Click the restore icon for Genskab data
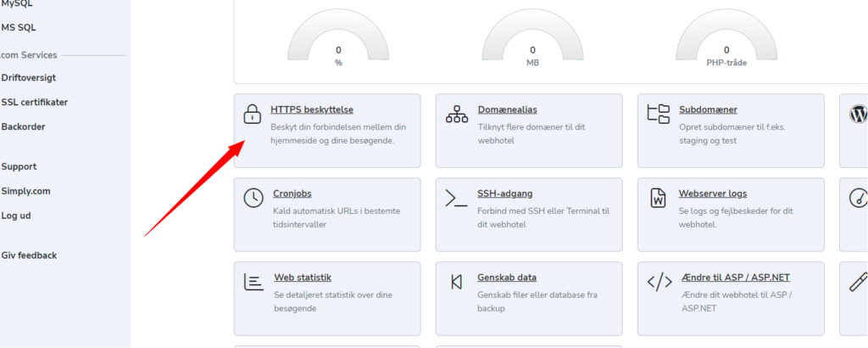The image size is (868, 348). click(x=457, y=282)
